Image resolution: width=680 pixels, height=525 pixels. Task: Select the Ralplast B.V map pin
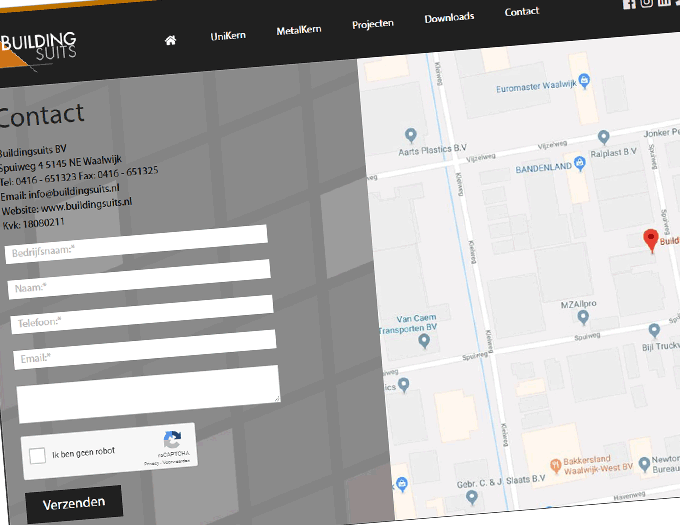click(x=603, y=137)
